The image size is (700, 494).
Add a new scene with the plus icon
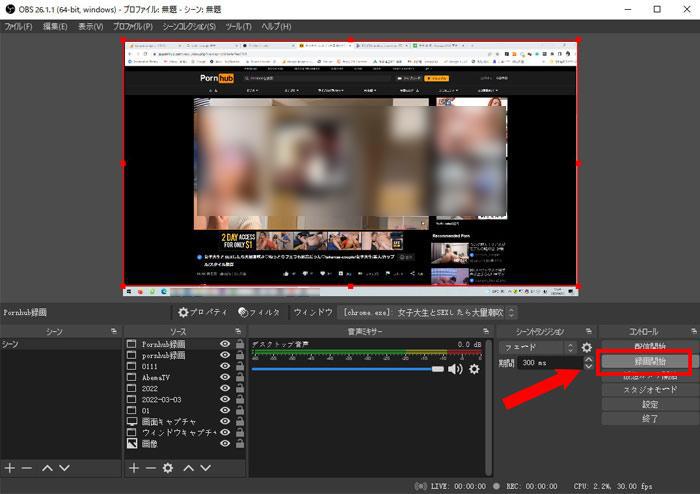10,468
